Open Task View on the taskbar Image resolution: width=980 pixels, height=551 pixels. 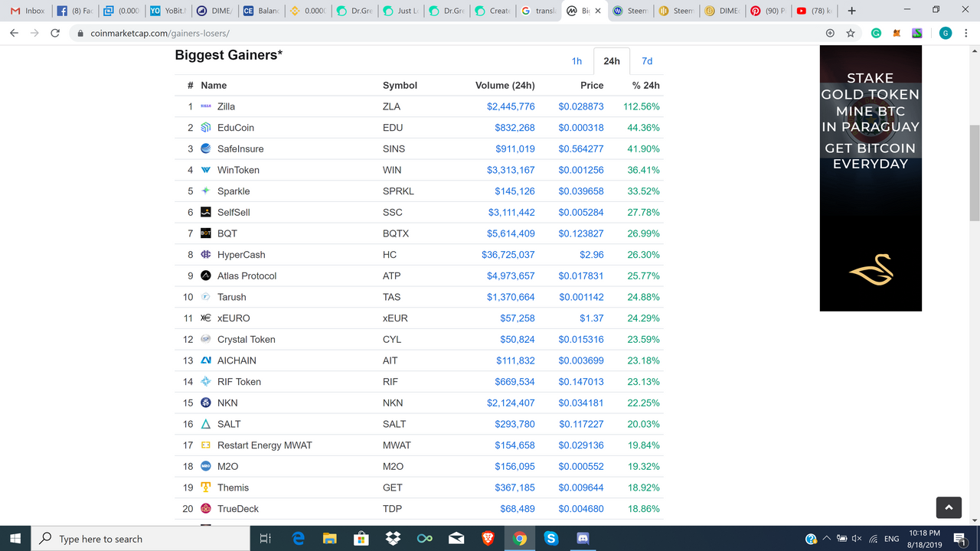coord(265,539)
